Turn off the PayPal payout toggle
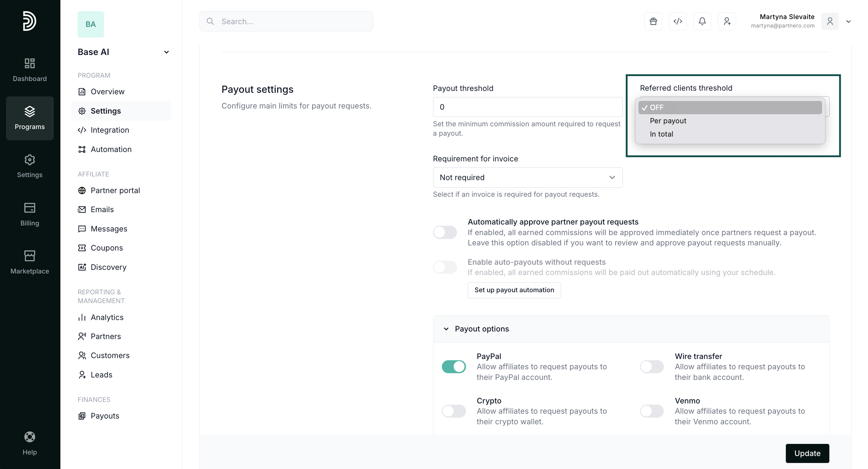Viewport: 868px width, 469px height. (x=454, y=367)
